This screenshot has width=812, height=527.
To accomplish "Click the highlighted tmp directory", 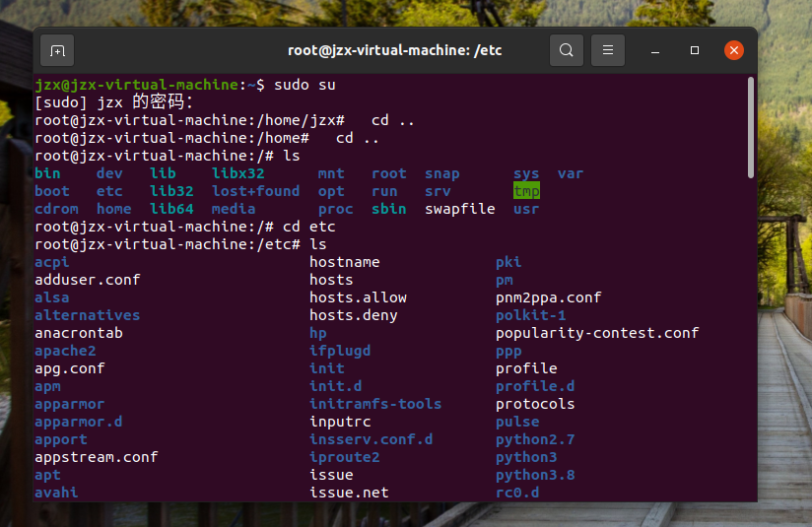I will 526,191.
